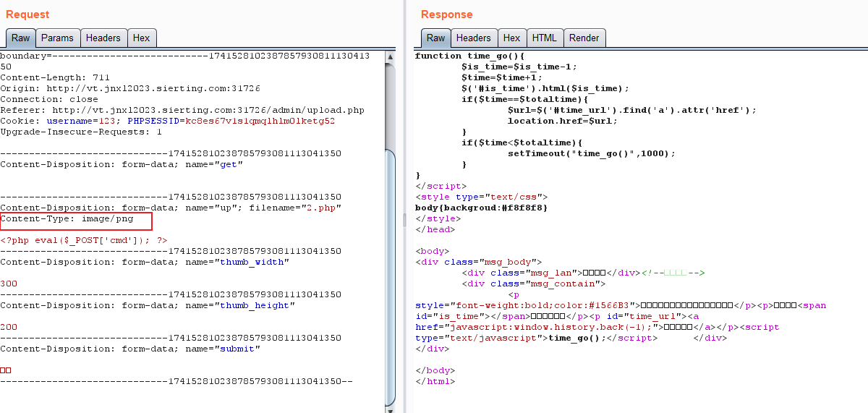Click the <div class="msg_body"> line
This screenshot has width=868, height=413.
(x=479, y=262)
